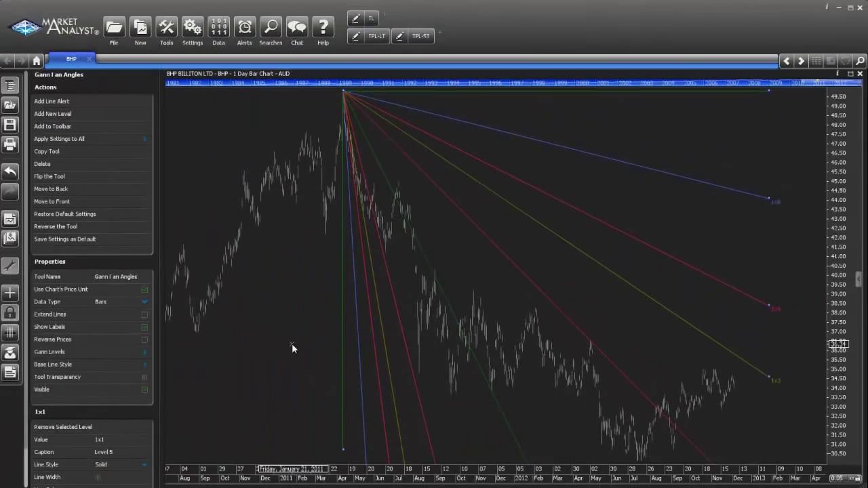Click the chart info icon in chart header
The width and height of the screenshot is (868, 488).
[837, 73]
